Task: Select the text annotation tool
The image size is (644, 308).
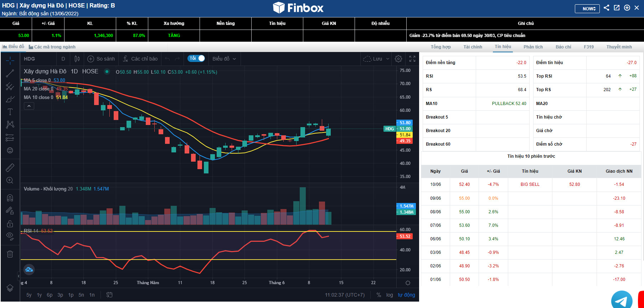Action: [x=10, y=112]
